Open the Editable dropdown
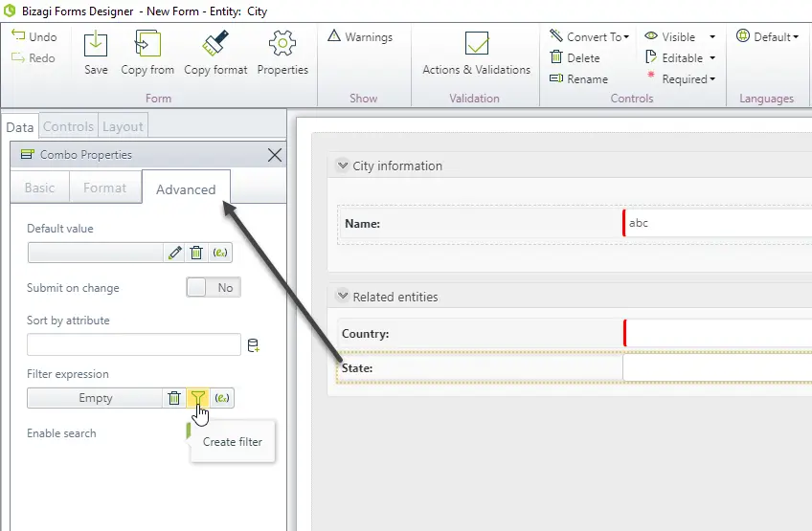The image size is (812, 531). click(x=680, y=58)
